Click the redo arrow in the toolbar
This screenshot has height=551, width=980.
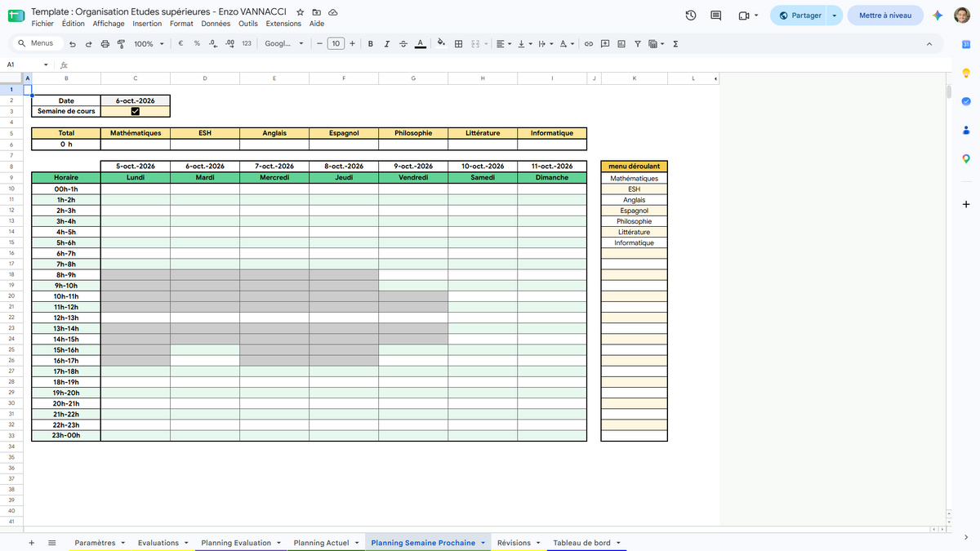tap(88, 44)
